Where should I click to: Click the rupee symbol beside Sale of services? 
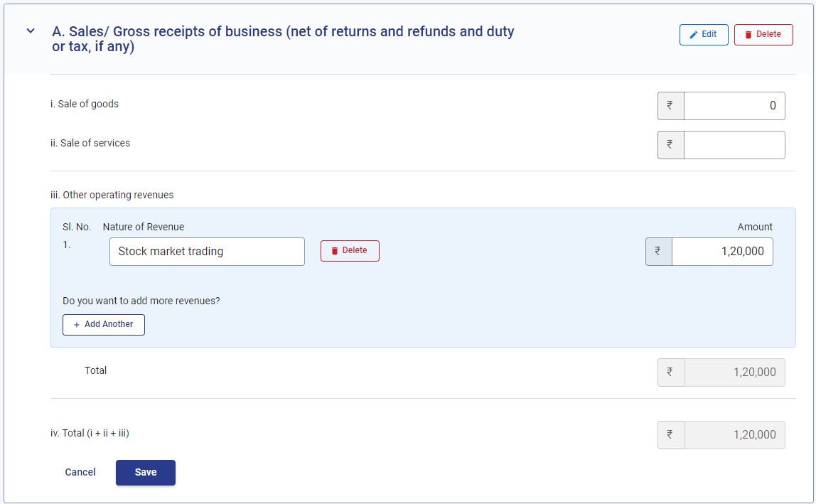pos(670,145)
